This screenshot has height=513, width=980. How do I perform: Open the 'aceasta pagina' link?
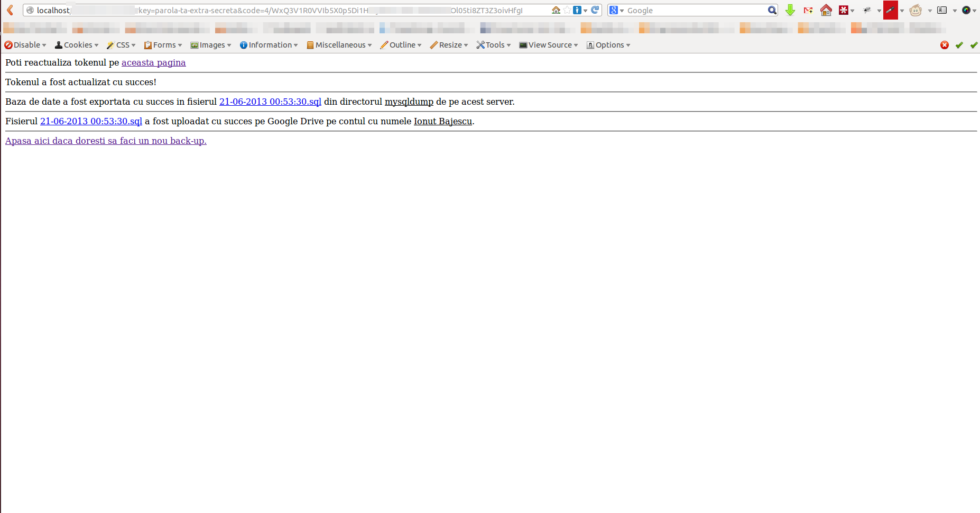[153, 62]
